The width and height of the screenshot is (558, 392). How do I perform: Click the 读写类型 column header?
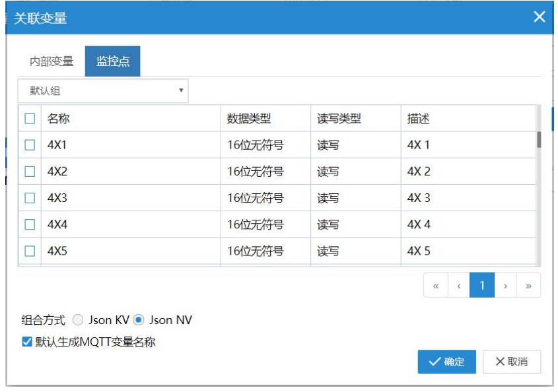tap(355, 118)
